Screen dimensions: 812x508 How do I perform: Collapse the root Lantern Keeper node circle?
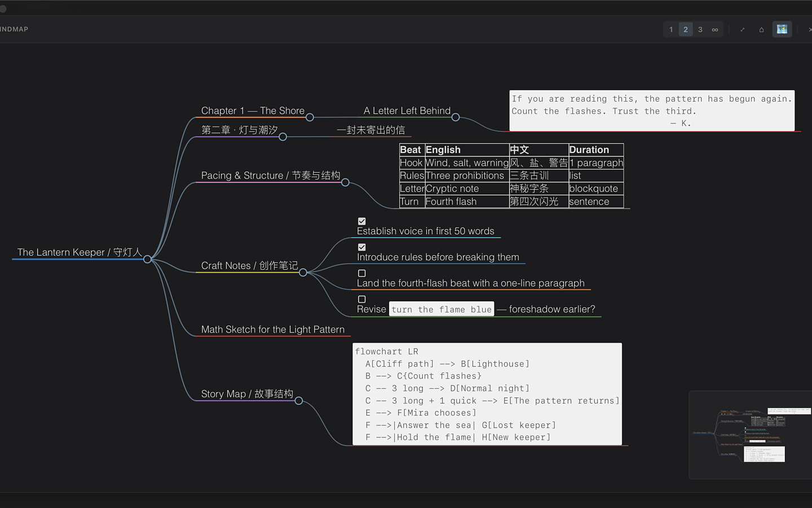(147, 259)
